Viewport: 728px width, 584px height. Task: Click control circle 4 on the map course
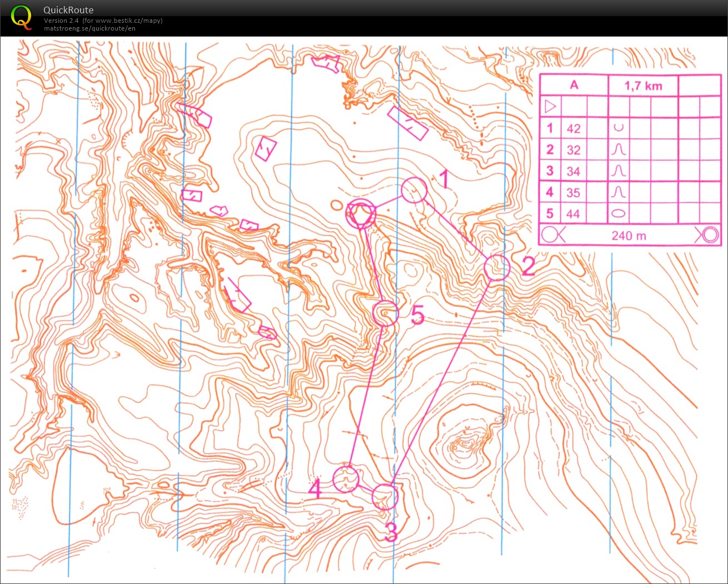[346, 479]
